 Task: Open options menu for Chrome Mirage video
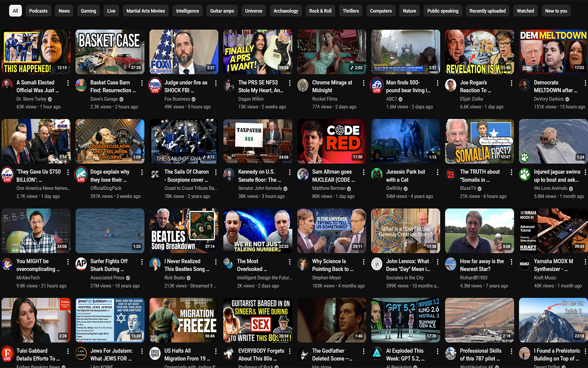[364, 83]
